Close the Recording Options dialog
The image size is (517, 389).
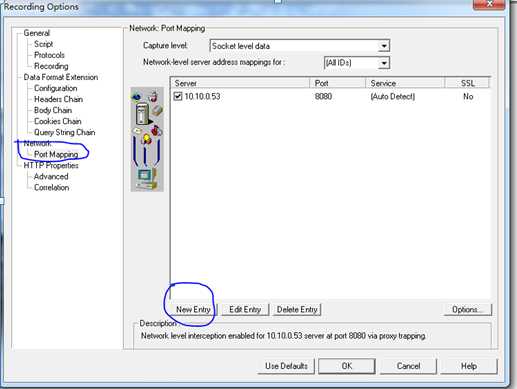pos(489,4)
